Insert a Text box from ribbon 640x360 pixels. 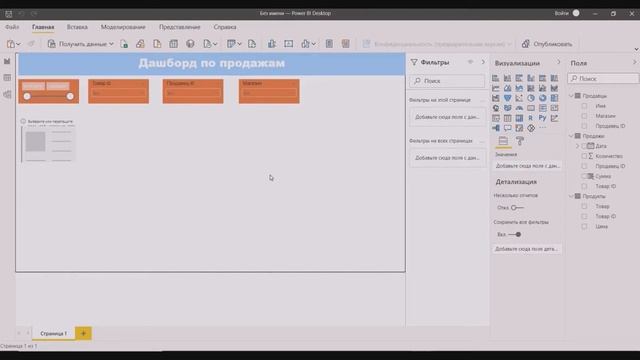point(289,44)
